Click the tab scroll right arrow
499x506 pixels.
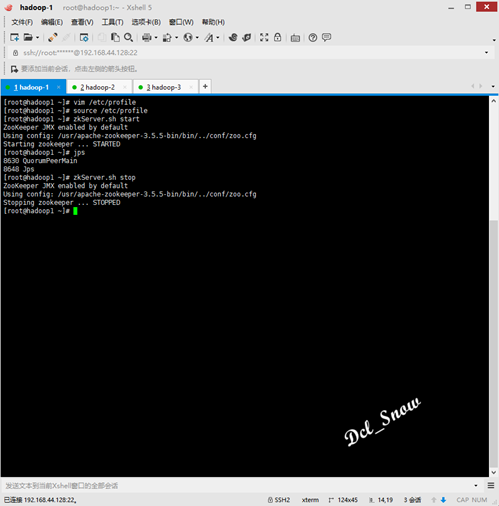481,86
